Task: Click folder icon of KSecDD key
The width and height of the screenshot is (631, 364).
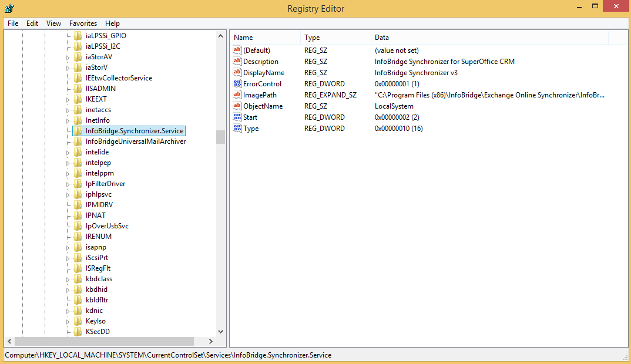Action: pyautogui.click(x=78, y=332)
